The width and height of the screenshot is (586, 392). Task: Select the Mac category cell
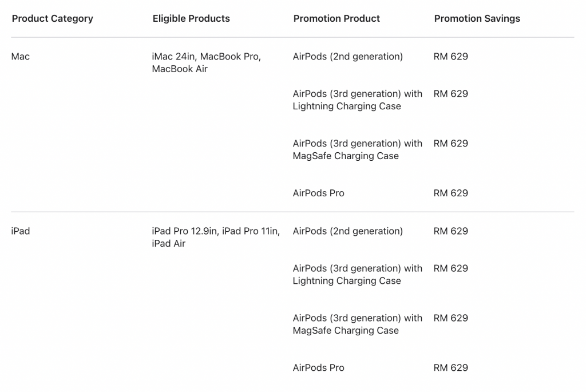tap(21, 57)
